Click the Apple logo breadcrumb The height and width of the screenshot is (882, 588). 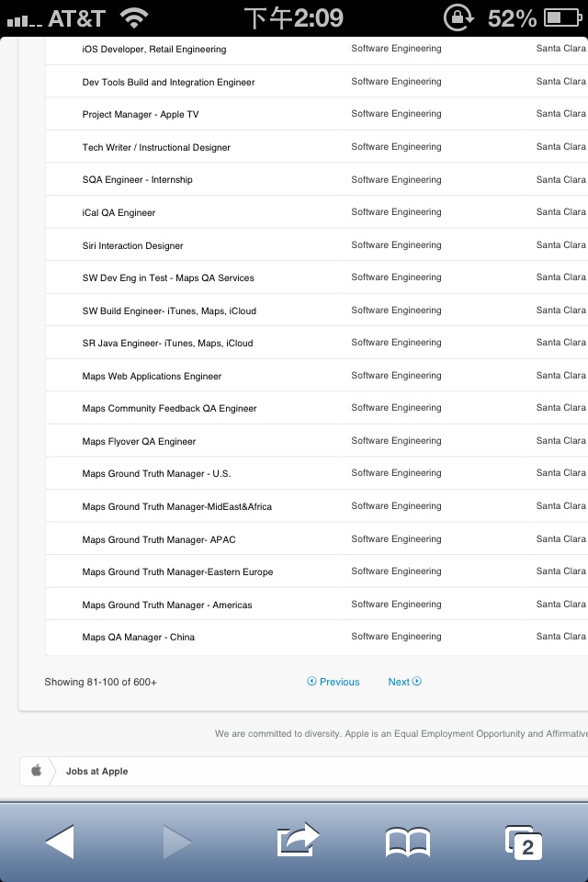[x=37, y=771]
